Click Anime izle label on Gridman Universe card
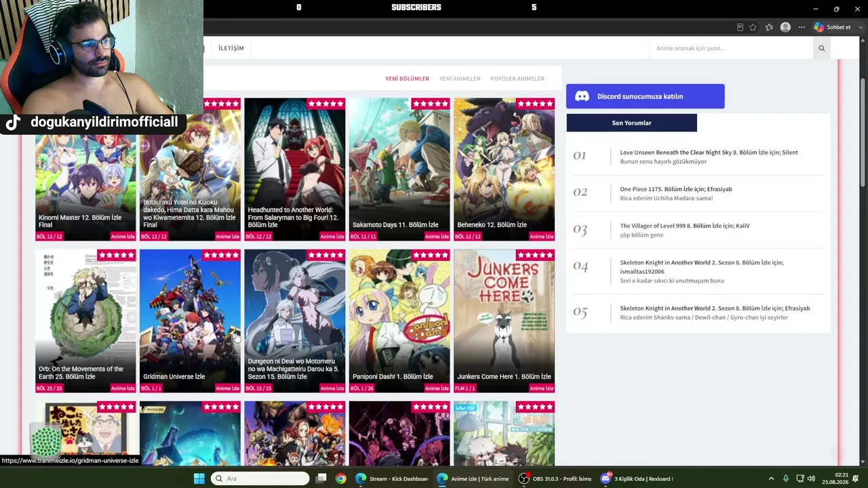This screenshot has height=488, width=868. tap(227, 388)
